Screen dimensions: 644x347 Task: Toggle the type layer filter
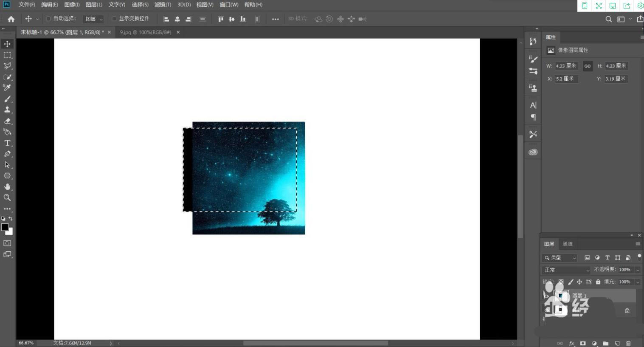607,257
